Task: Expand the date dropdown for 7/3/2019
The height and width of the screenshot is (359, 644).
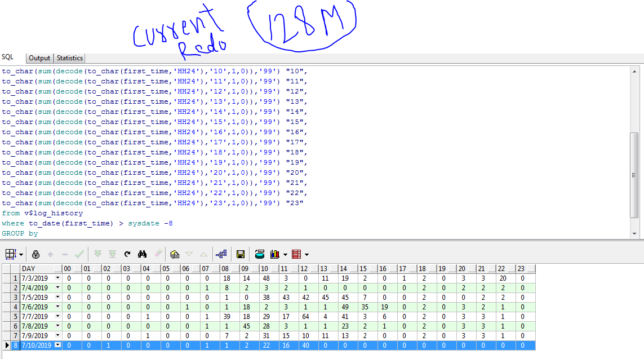Action: (57, 278)
